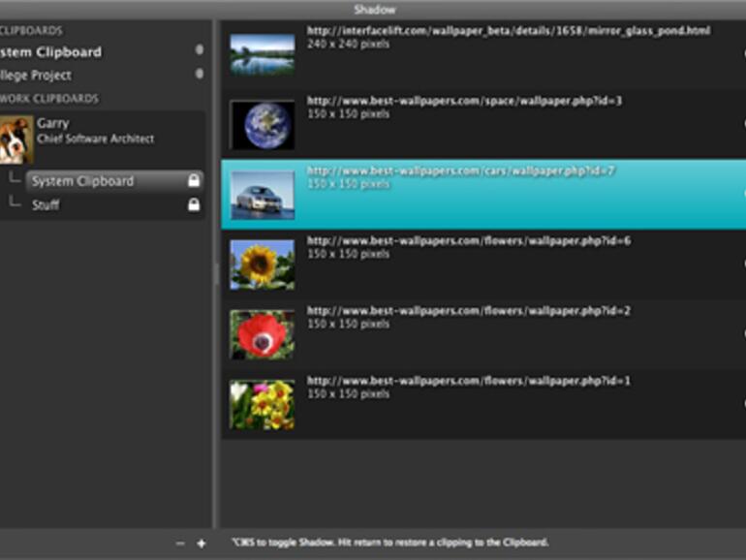
Task: Select the sunflower wallpaper thumbnail
Action: tap(263, 265)
